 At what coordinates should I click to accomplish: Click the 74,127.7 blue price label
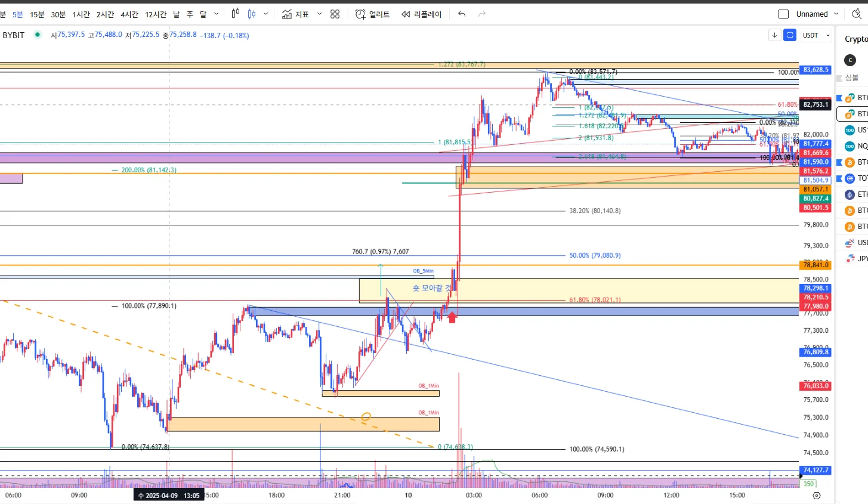pyautogui.click(x=816, y=470)
